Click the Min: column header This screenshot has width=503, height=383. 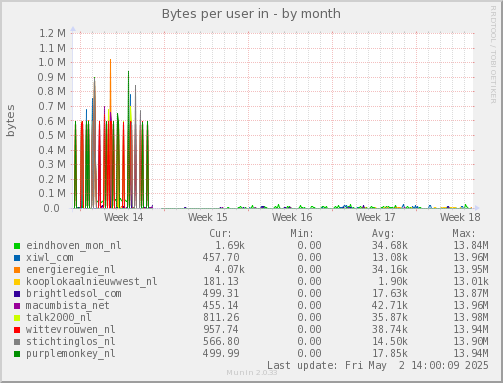302,234
